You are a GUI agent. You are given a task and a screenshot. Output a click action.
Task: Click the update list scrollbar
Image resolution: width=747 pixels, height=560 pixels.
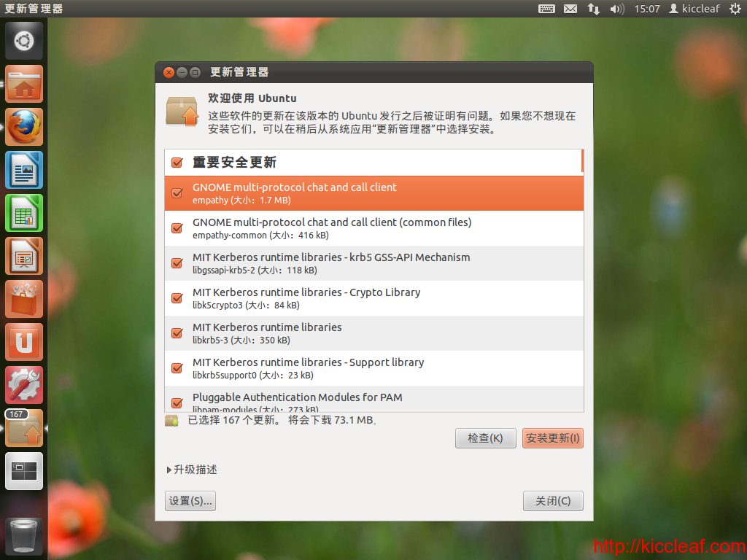pyautogui.click(x=582, y=161)
